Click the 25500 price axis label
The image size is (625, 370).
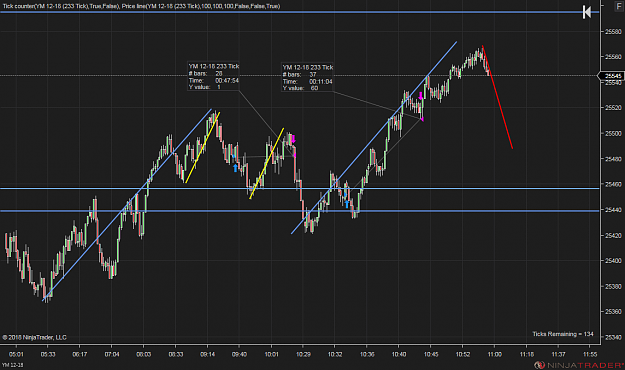613,134
